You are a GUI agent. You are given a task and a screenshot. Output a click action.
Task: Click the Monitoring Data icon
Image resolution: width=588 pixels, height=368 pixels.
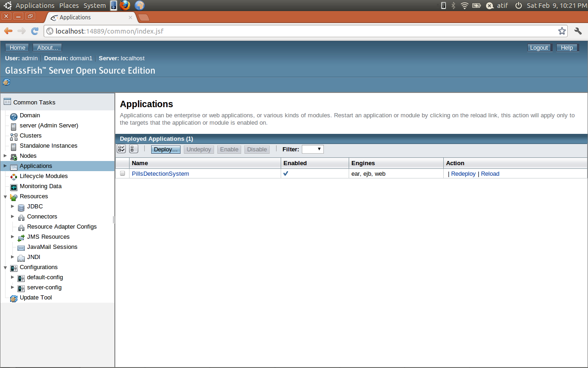click(14, 187)
